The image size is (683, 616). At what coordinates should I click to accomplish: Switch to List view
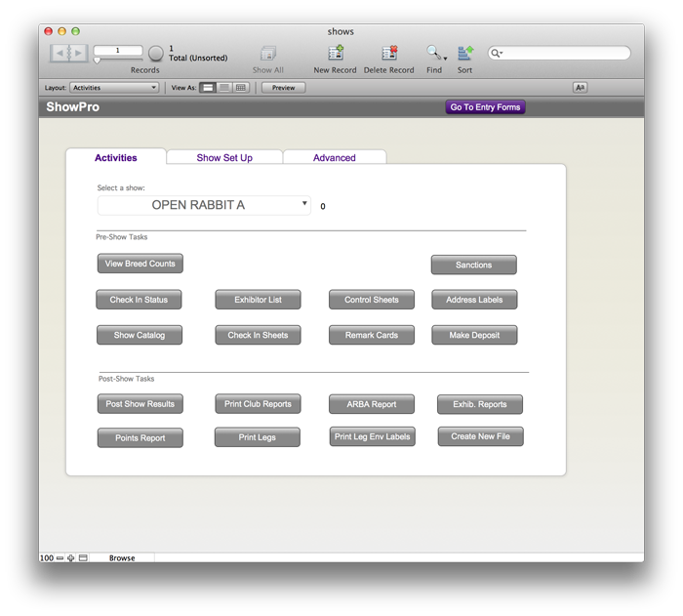pos(223,88)
